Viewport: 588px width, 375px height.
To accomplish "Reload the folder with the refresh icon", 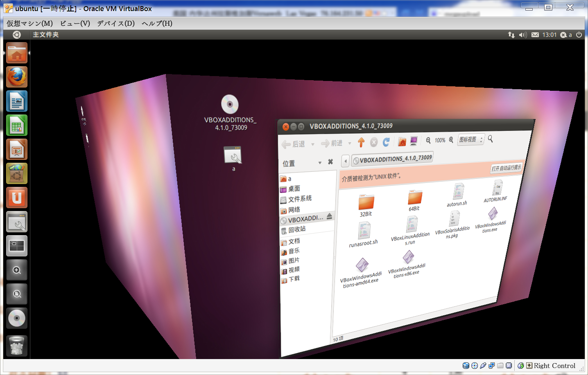I will [x=386, y=142].
